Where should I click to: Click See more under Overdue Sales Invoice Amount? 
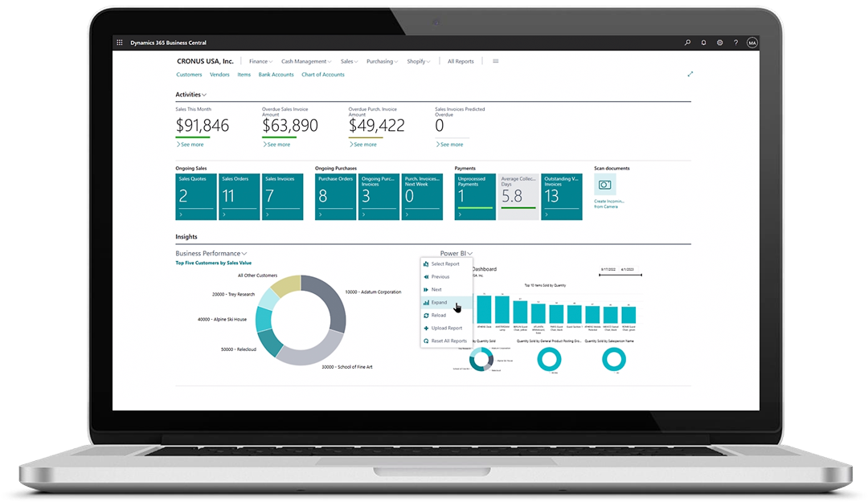(276, 145)
